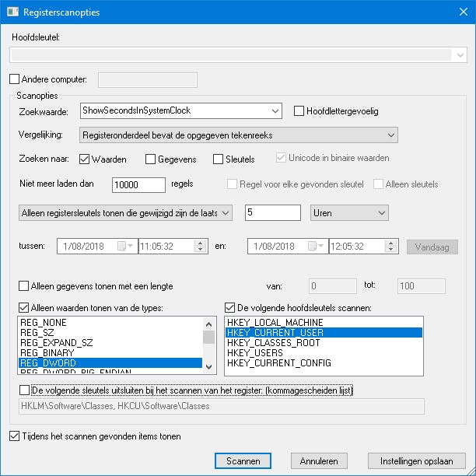Select HKEY_CURRENT_CONFIG root key

pos(324,363)
